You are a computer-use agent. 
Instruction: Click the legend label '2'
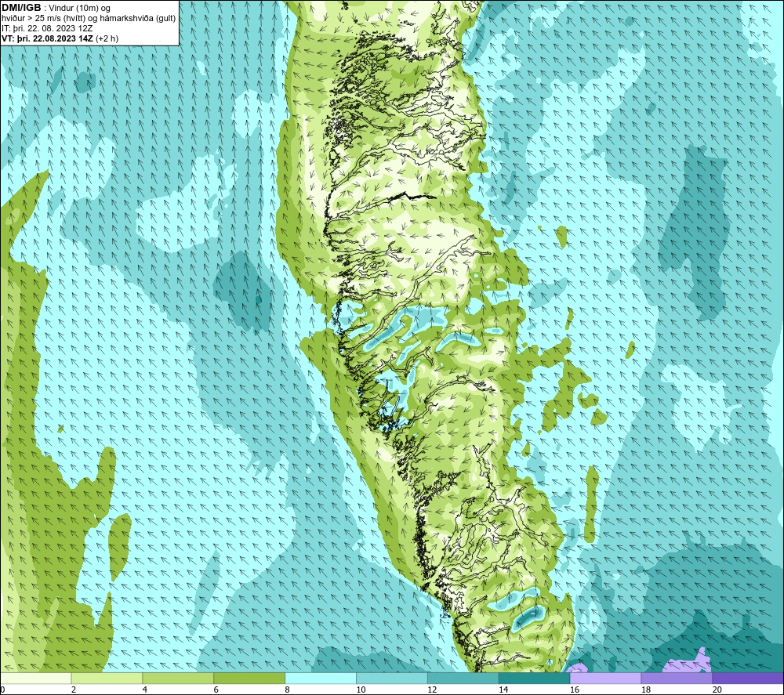(74, 690)
